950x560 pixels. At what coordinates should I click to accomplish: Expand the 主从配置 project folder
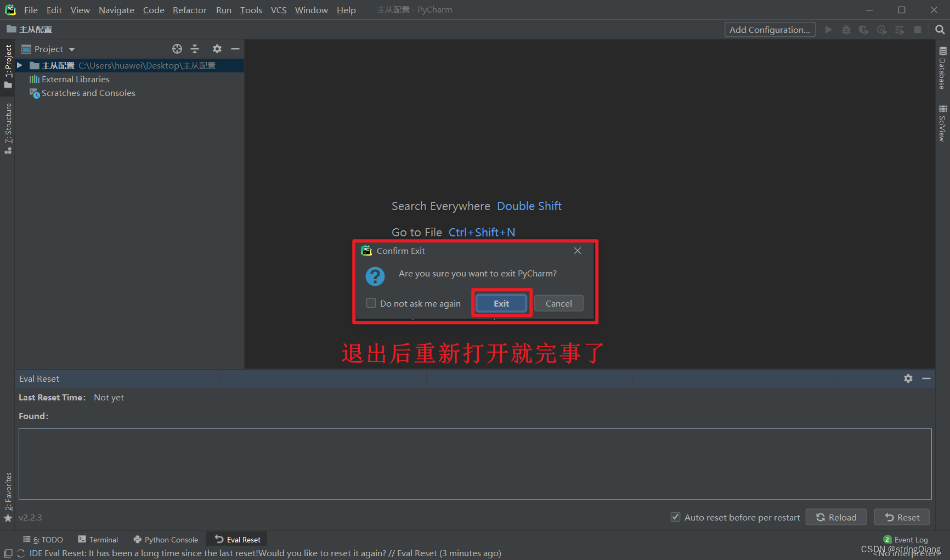pyautogui.click(x=20, y=65)
